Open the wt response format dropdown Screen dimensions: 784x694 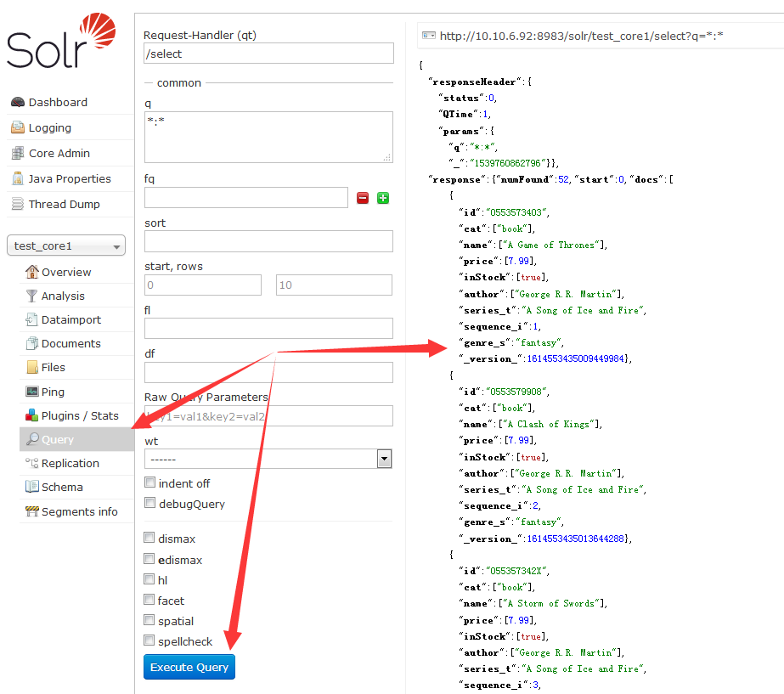(268, 459)
